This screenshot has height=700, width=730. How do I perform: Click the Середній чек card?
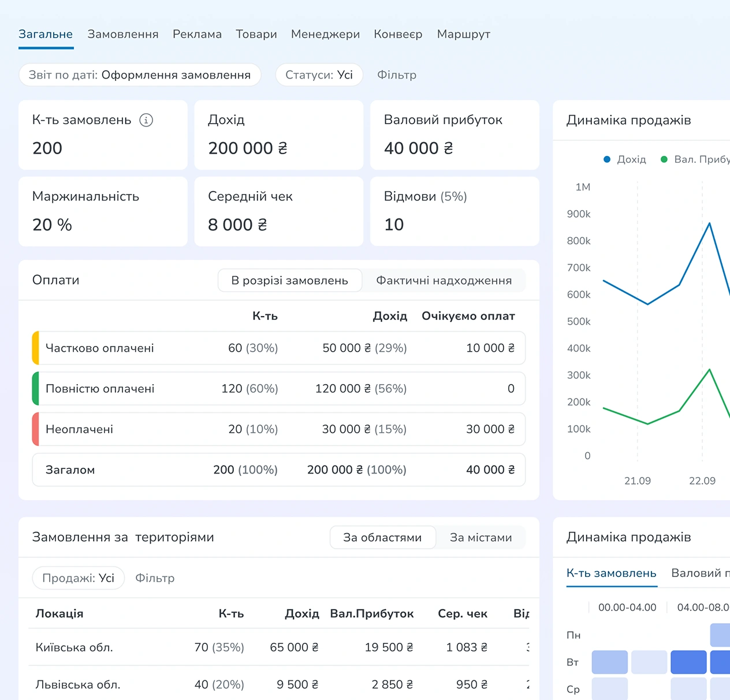click(x=279, y=211)
